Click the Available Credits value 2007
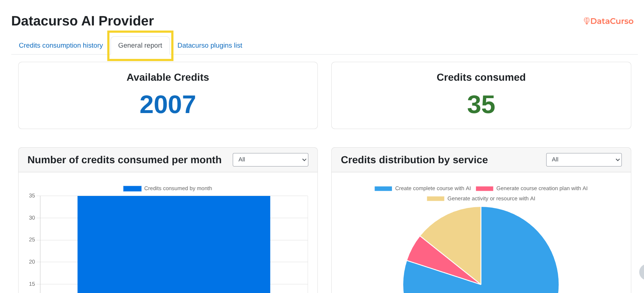 point(168,105)
